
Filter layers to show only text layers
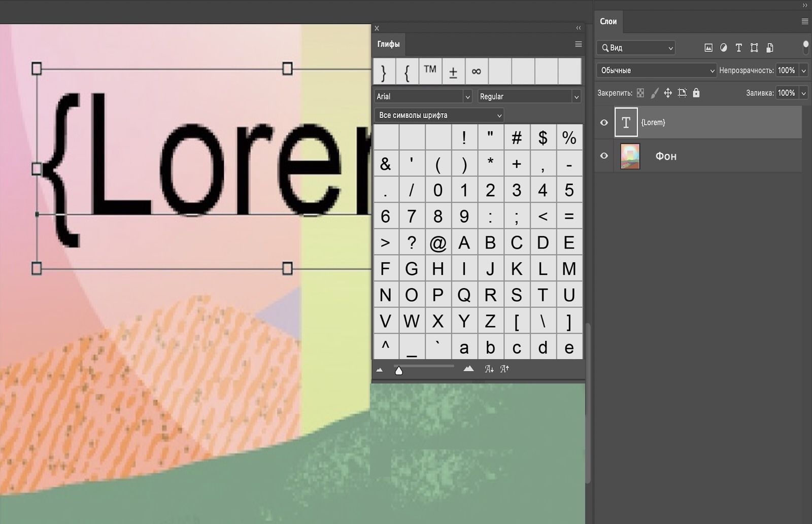coord(739,48)
